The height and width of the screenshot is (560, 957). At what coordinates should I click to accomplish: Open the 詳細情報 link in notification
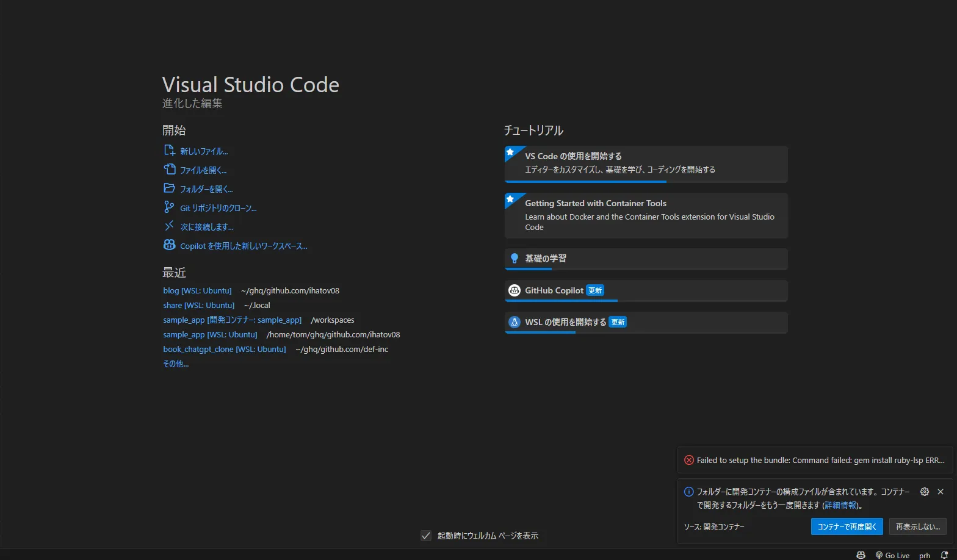840,505
